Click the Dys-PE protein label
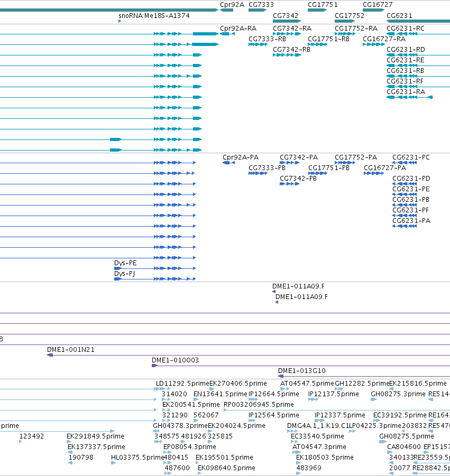 click(125, 263)
